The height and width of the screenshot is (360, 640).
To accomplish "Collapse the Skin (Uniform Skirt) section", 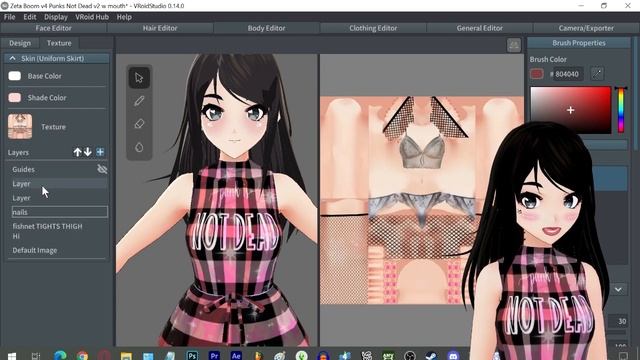I will point(13,58).
